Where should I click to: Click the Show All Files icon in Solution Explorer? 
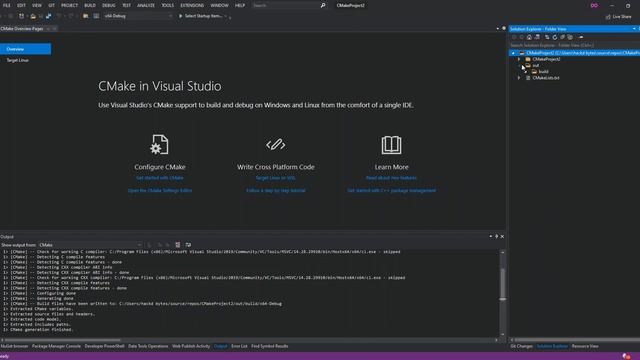[x=570, y=37]
